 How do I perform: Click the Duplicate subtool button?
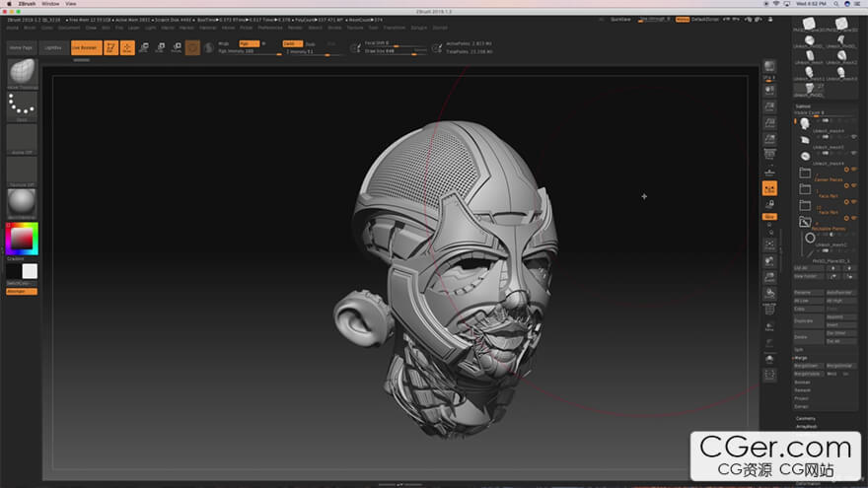(x=808, y=321)
